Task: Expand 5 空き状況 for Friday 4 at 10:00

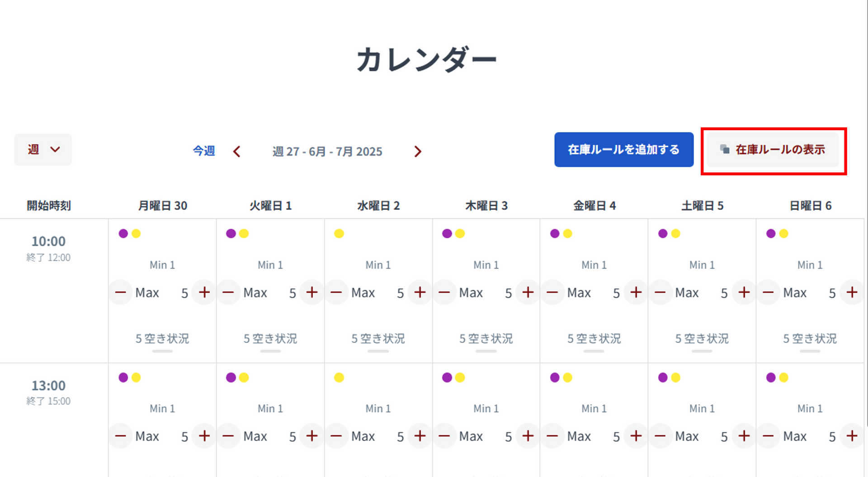Action: pos(594,339)
